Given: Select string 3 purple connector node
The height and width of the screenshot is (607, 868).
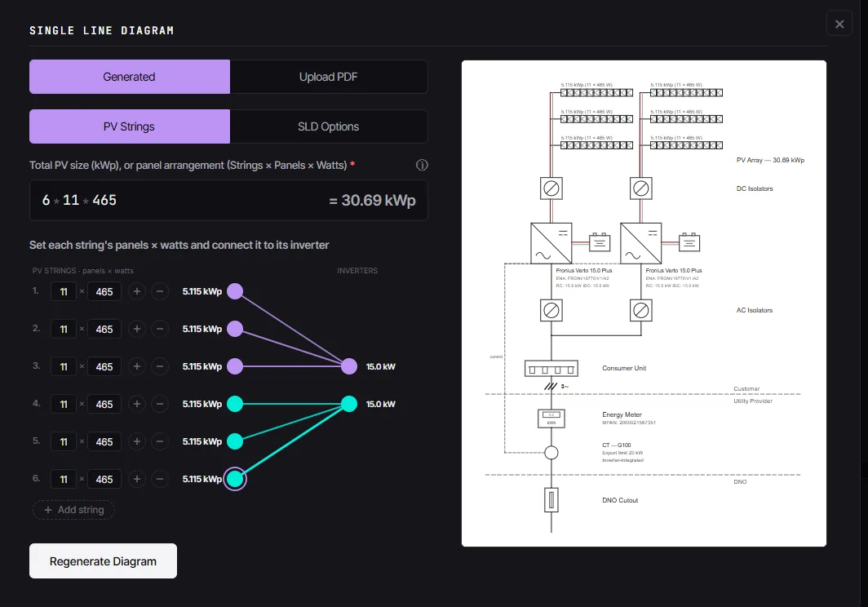Looking at the screenshot, I should (x=235, y=366).
